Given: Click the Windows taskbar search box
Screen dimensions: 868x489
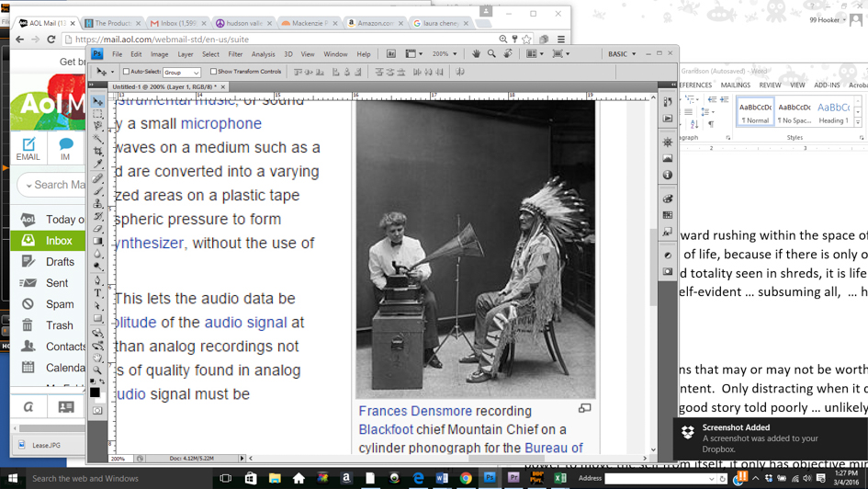Looking at the screenshot, I should [118, 479].
